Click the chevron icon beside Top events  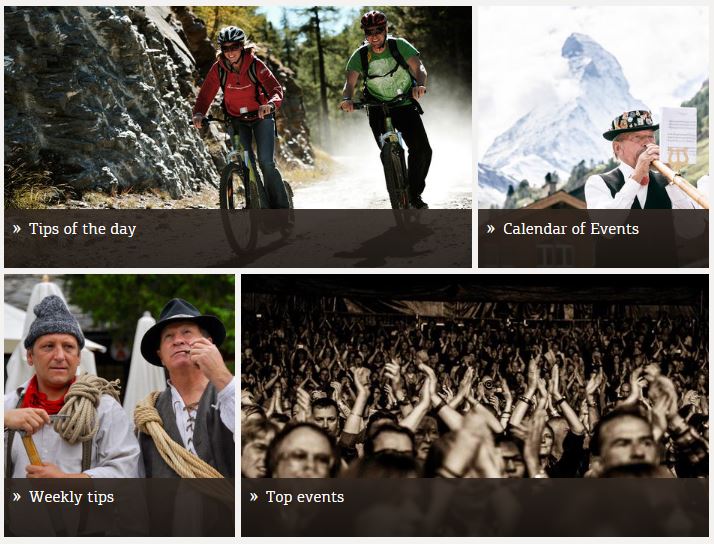coord(254,497)
